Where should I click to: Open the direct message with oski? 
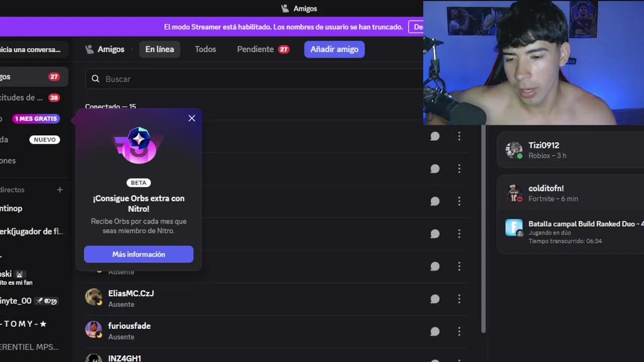coord(33,278)
